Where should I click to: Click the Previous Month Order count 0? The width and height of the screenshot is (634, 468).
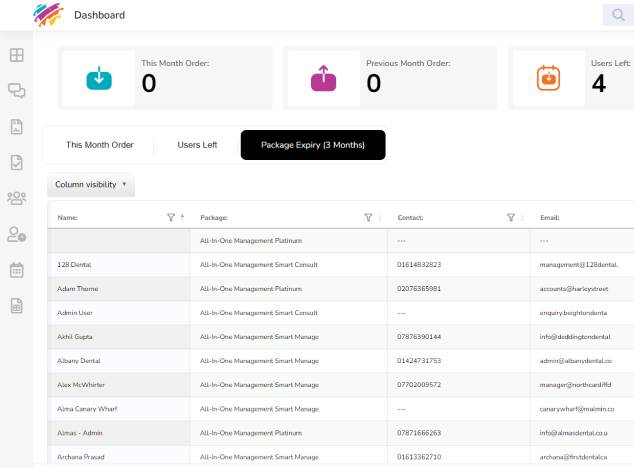(374, 83)
